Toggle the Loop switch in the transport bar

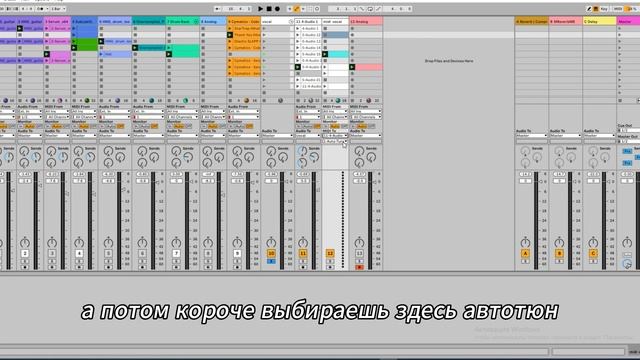(370, 9)
